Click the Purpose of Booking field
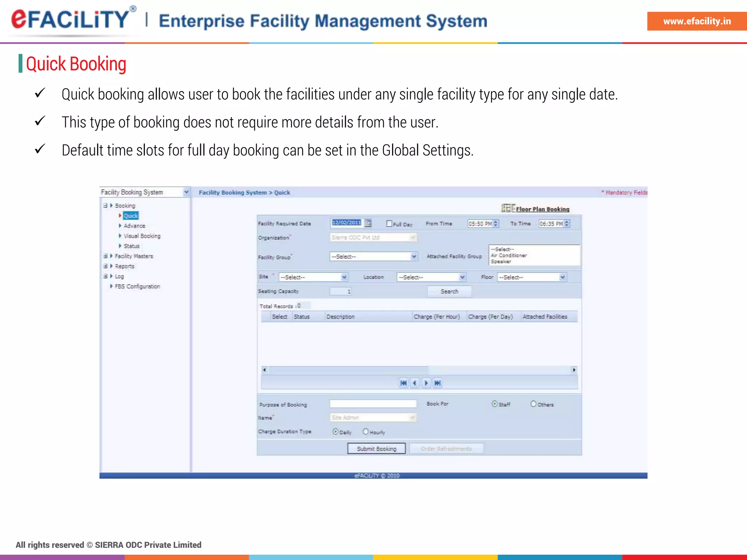This screenshot has width=747, height=560. [373, 404]
